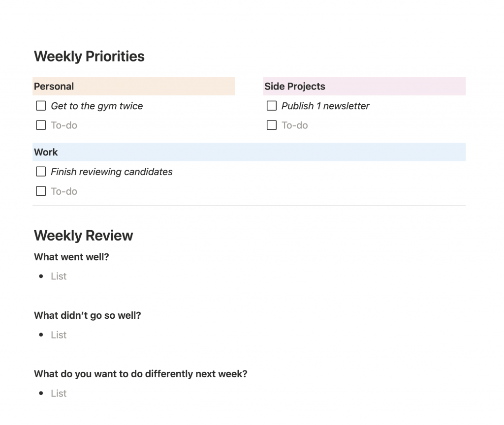The width and height of the screenshot is (504, 425).
Task: Select the Weekly Priorities heading
Action: [90, 56]
